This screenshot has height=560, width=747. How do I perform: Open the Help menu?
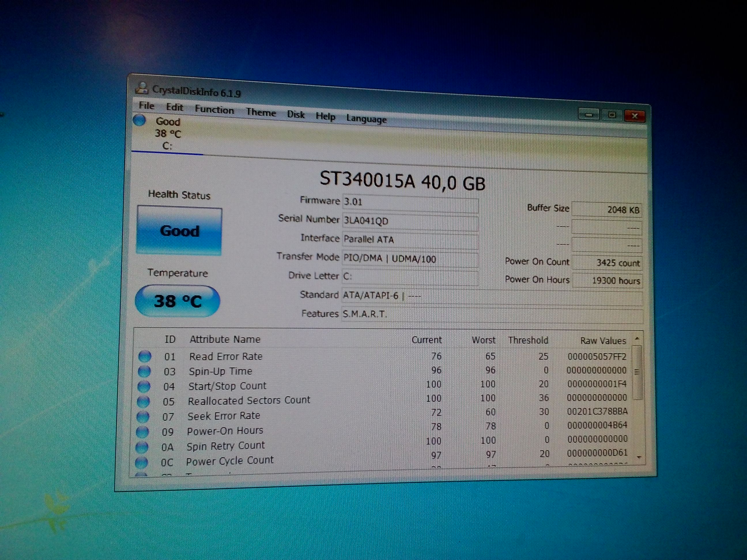[x=325, y=116]
